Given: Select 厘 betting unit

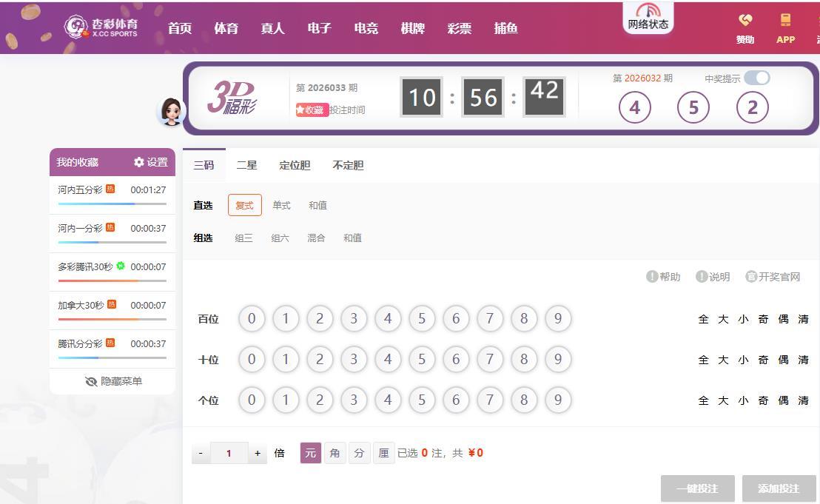Looking at the screenshot, I should (384, 453).
